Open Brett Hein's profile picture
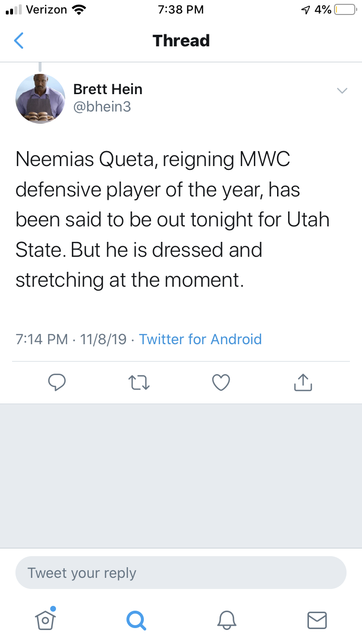 pos(41,98)
